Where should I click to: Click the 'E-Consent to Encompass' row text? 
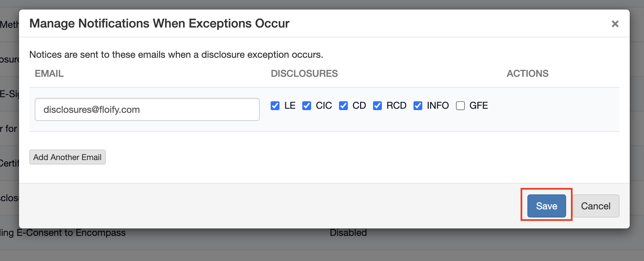point(71,233)
